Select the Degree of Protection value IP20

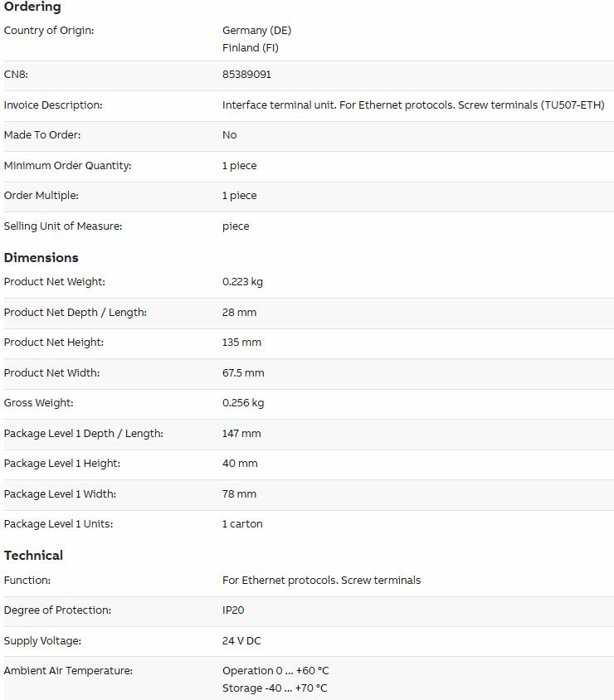233,610
